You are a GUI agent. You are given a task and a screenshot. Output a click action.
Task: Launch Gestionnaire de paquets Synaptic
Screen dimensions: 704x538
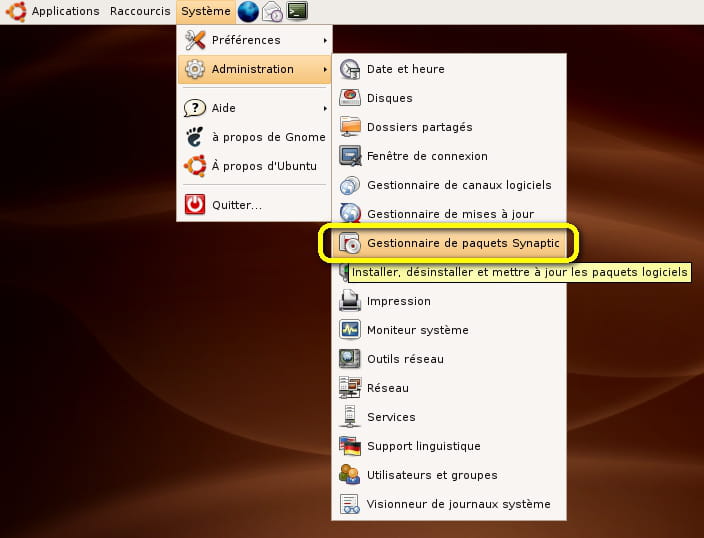click(449, 243)
